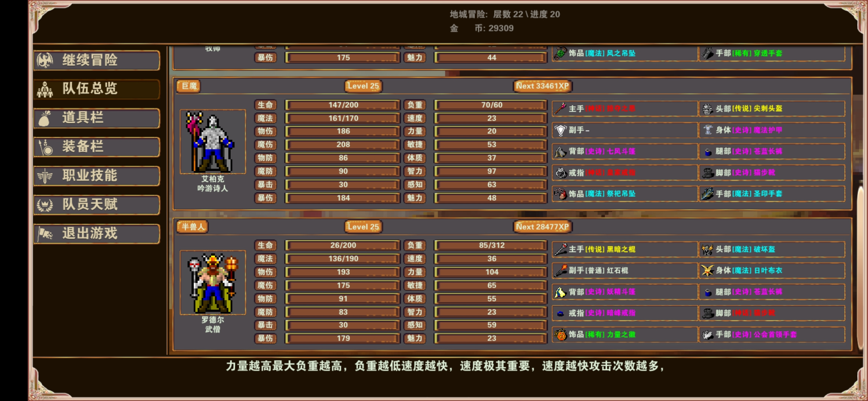Select the 日叶布衣 body armor icon
The width and height of the screenshot is (868, 401).
click(x=707, y=270)
